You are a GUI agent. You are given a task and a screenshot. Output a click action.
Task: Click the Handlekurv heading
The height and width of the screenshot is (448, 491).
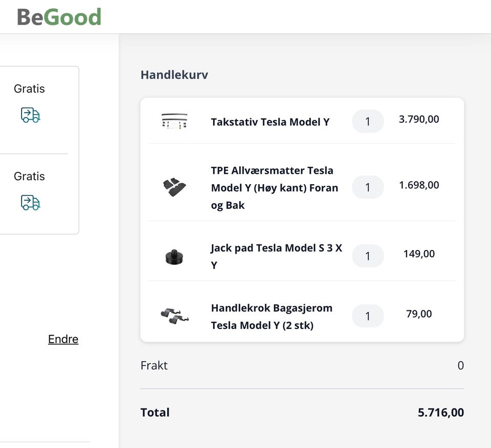[174, 75]
